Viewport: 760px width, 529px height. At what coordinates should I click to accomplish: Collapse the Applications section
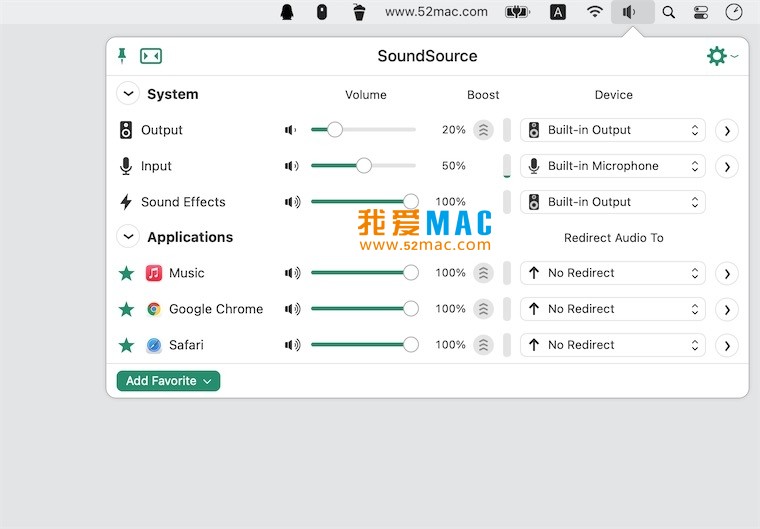(128, 237)
